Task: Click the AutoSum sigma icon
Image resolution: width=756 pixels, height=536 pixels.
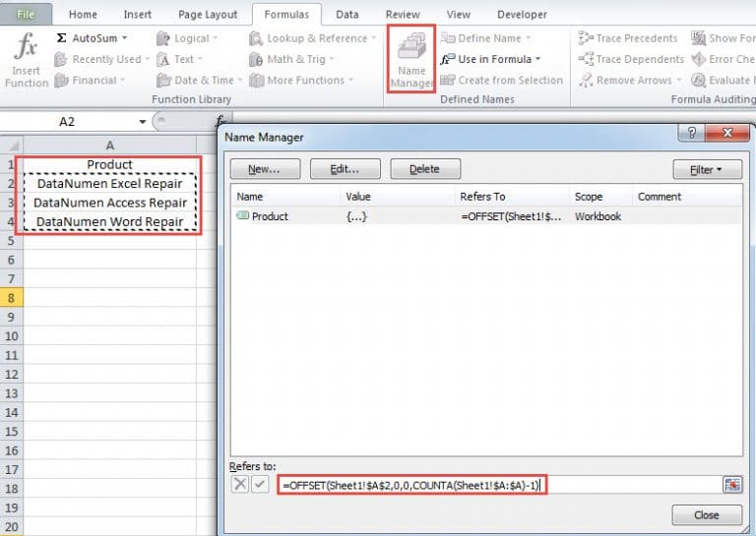Action: (61, 38)
